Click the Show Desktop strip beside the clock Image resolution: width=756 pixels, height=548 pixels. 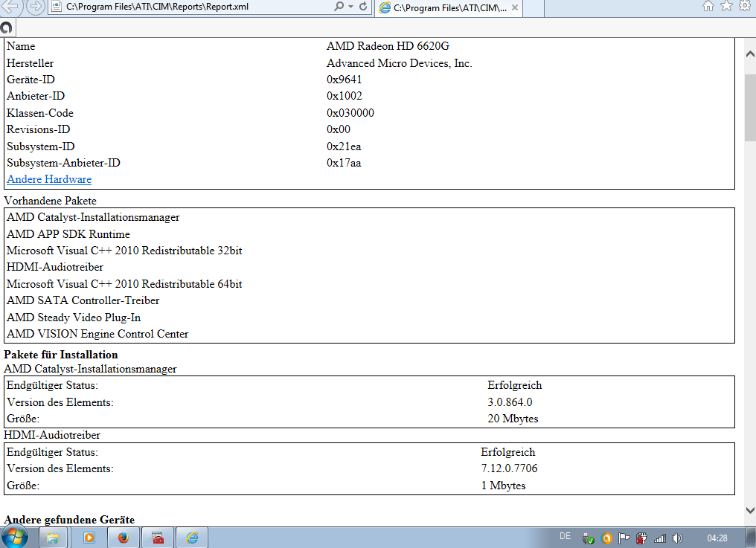(x=752, y=538)
